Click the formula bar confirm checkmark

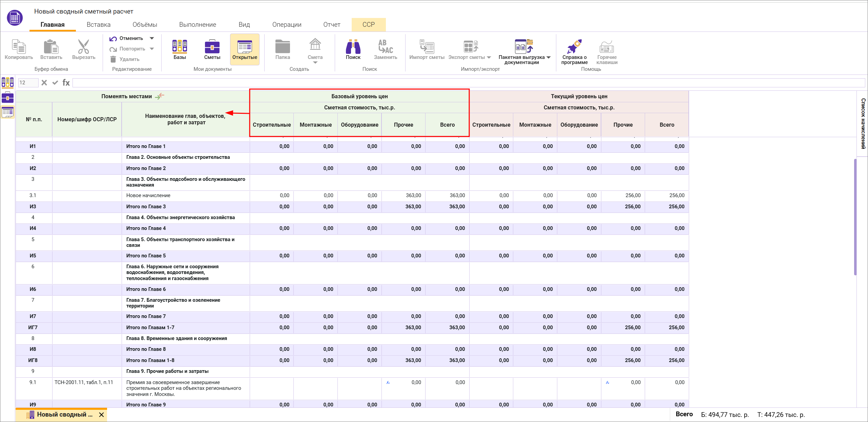pos(55,83)
